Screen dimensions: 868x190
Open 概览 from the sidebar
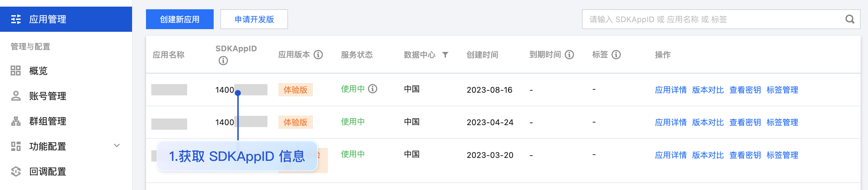tap(38, 71)
